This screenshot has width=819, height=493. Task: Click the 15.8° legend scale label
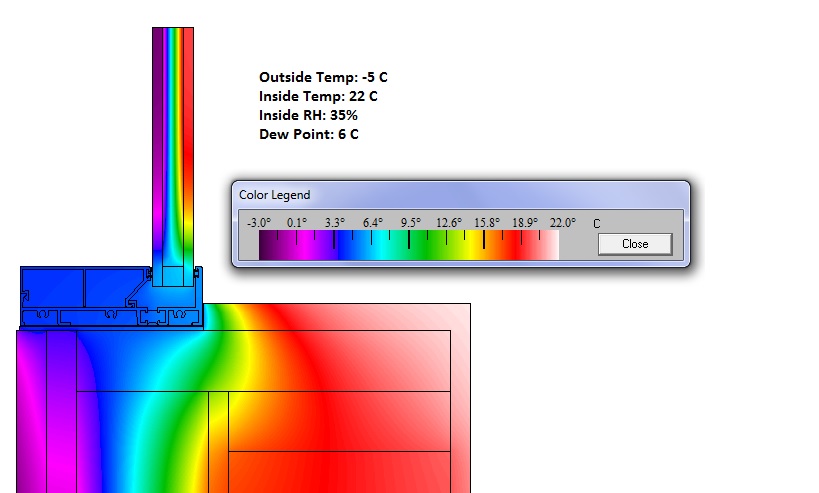coord(486,223)
